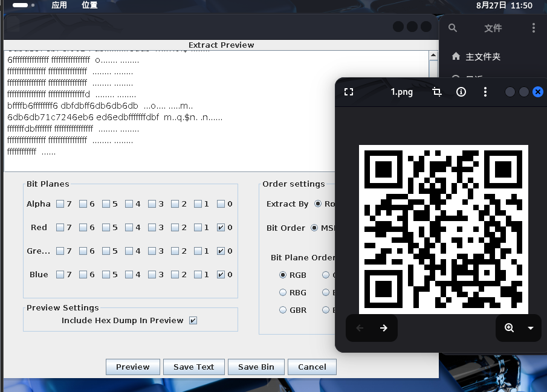Open image viewer three-dot menu
547x392 pixels.
point(485,92)
